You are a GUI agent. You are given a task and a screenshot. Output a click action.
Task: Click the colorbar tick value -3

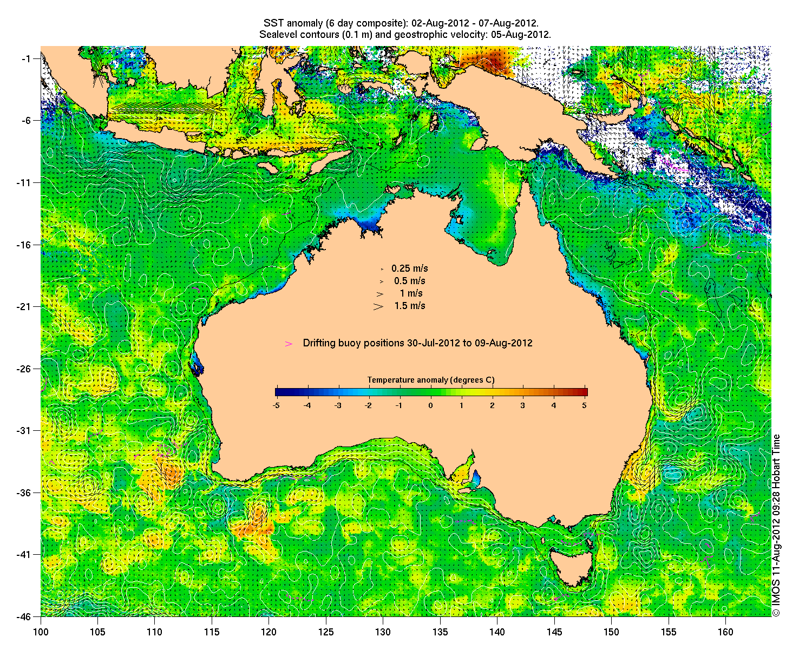coord(338,405)
